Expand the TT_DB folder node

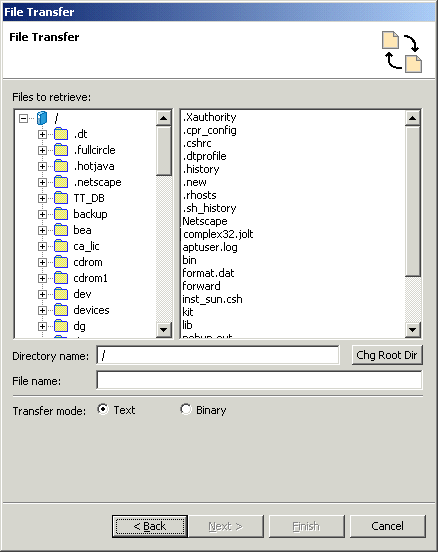pos(42,199)
